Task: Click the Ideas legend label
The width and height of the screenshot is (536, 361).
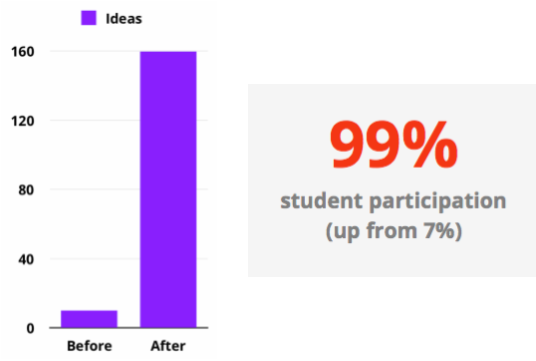Action: [x=124, y=19]
